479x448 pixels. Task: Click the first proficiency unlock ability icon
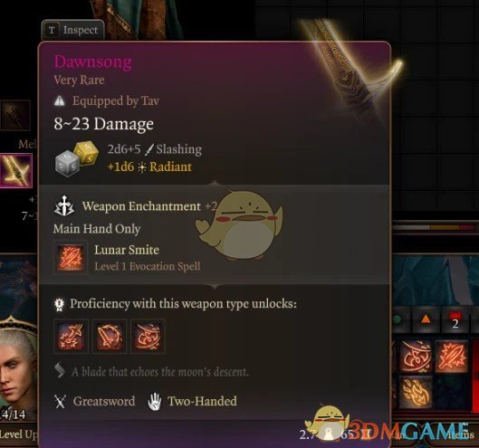point(71,337)
